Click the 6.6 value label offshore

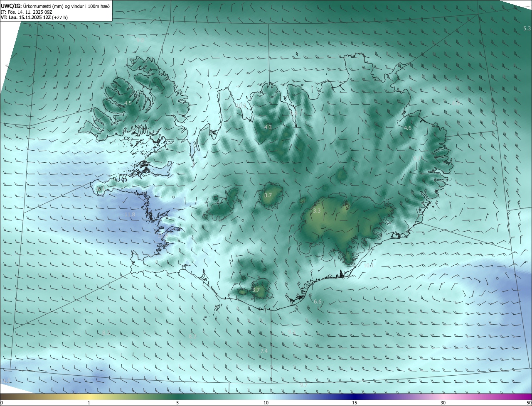coord(318,301)
